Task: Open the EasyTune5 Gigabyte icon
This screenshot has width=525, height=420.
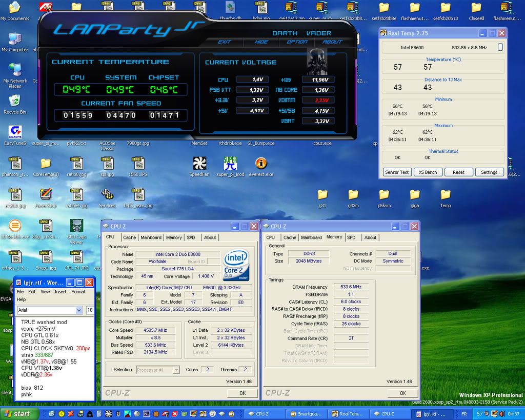Action: coord(16,132)
